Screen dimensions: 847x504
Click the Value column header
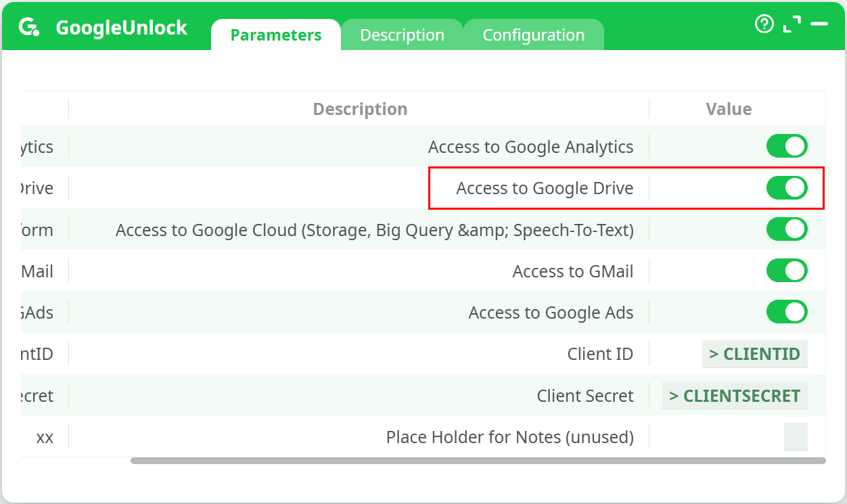tap(729, 109)
